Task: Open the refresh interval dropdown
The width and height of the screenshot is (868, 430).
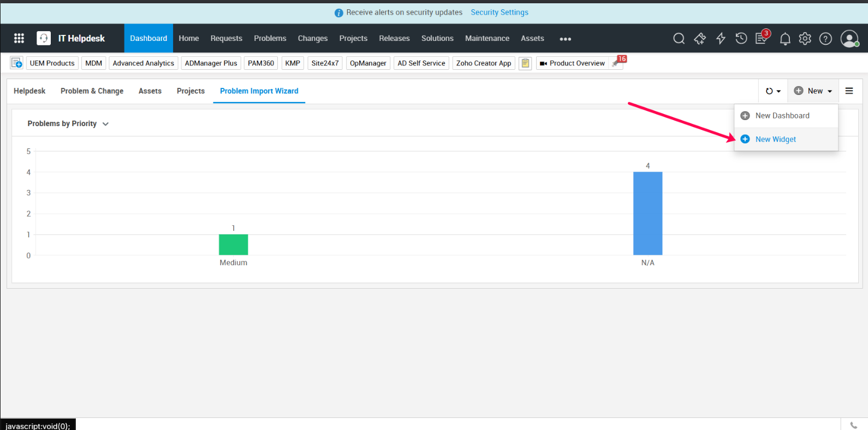Action: pos(772,91)
